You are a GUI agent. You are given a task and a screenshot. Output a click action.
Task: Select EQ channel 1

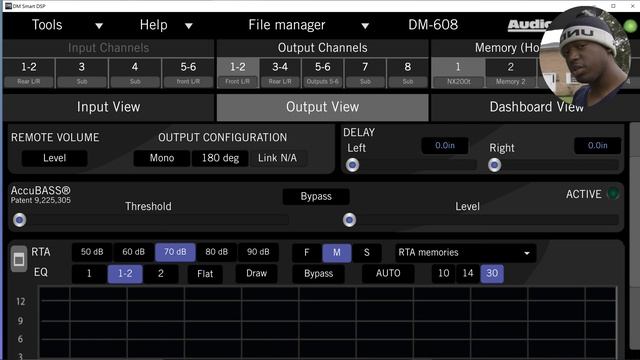(89, 273)
